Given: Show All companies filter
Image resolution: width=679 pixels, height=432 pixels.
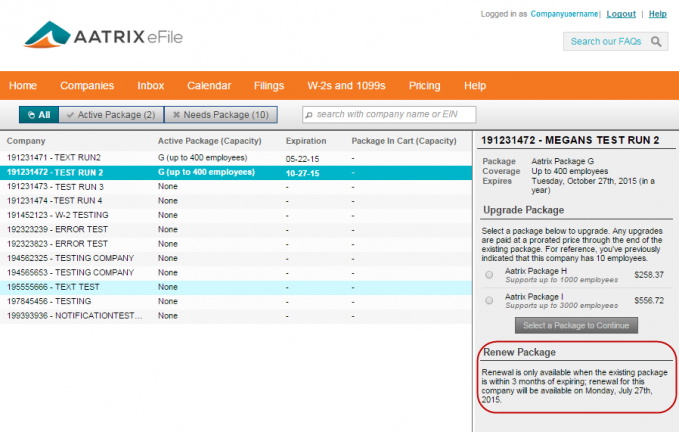Looking at the screenshot, I should tap(39, 115).
